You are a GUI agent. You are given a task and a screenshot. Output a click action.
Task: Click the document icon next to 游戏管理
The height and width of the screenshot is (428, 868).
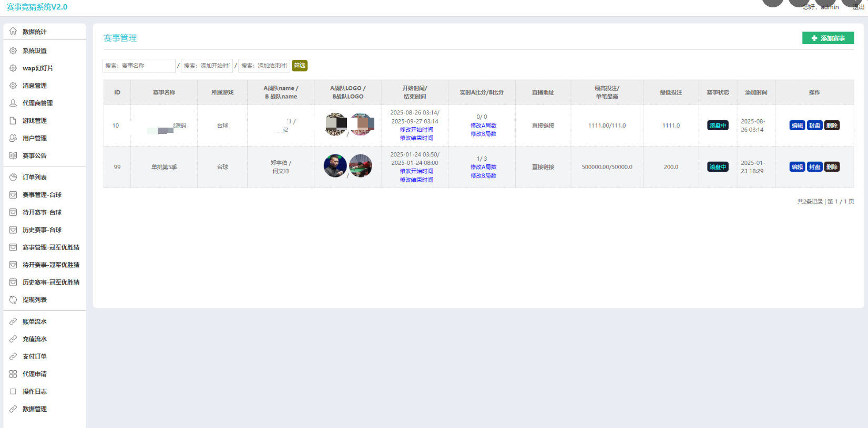13,121
